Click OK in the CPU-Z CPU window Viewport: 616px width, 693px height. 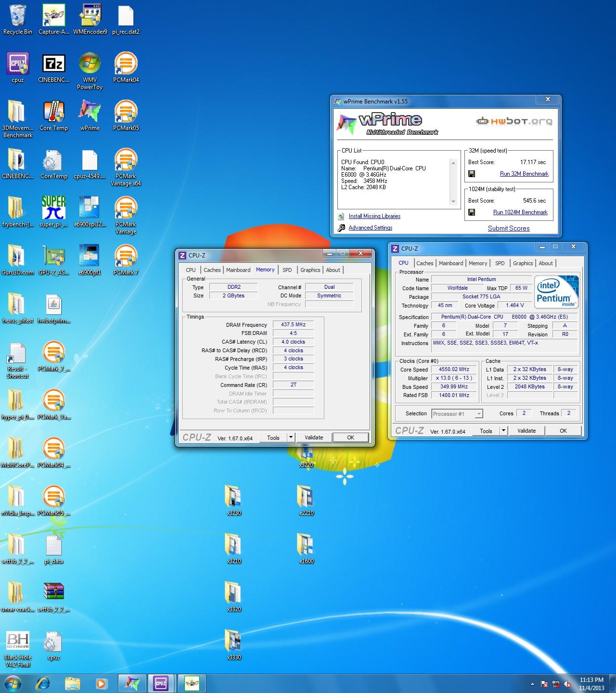tap(563, 431)
